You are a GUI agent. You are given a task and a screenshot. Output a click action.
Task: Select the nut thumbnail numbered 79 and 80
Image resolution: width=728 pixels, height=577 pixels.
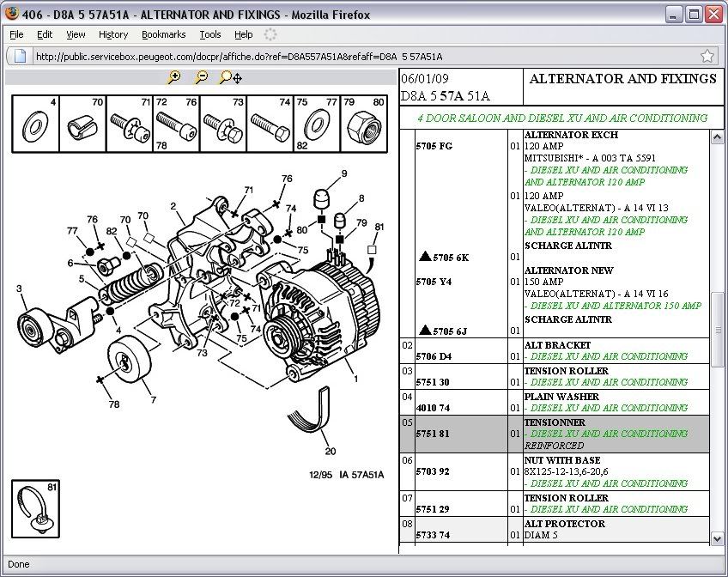click(364, 124)
